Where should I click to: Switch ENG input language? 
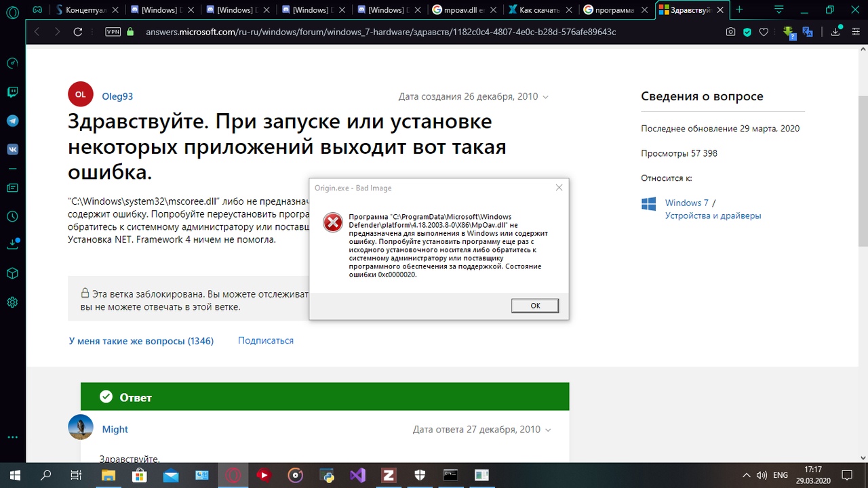click(781, 475)
